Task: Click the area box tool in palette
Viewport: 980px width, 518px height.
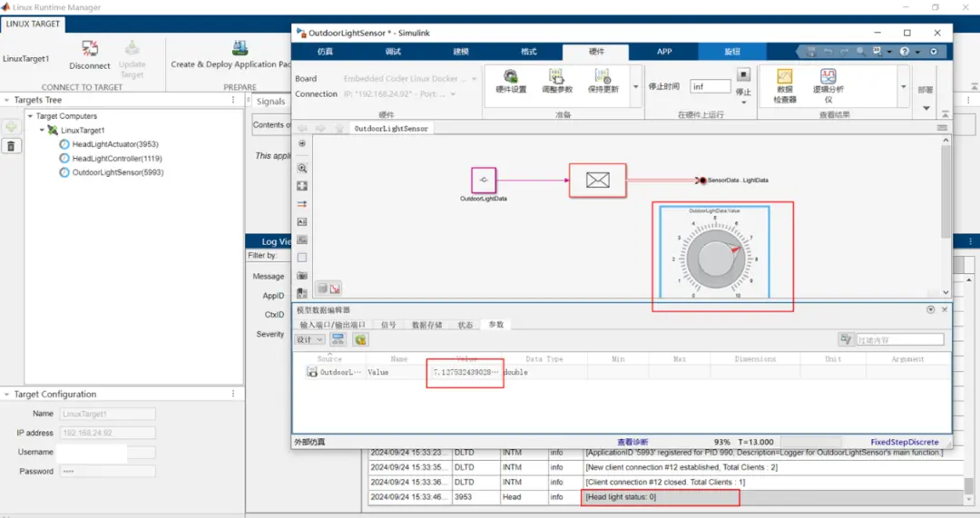Action: (x=302, y=258)
